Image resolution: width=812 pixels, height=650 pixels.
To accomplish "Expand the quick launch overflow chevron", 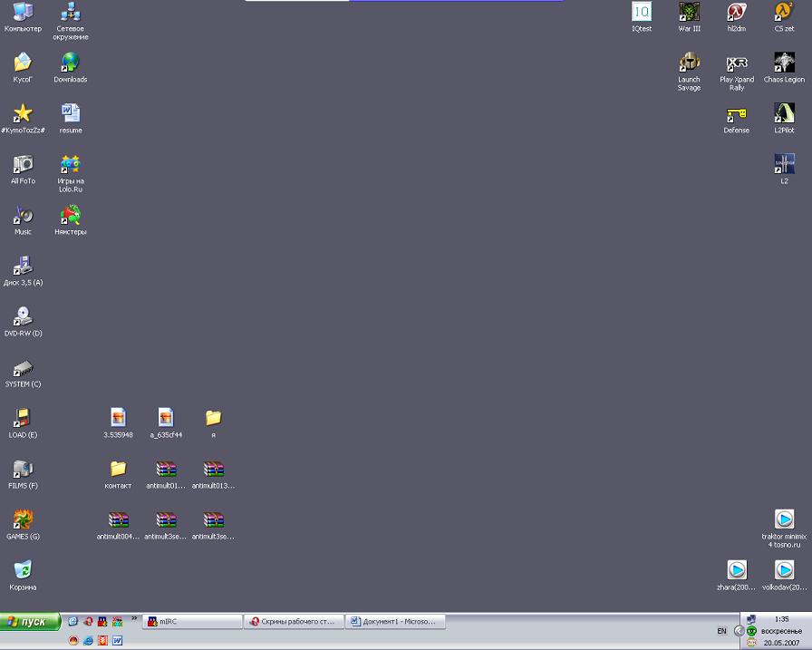I will click(x=134, y=618).
